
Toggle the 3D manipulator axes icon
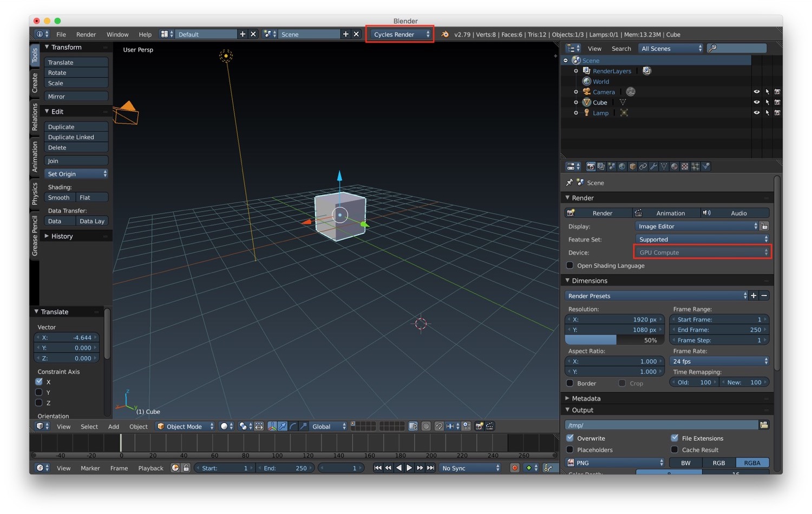(272, 426)
